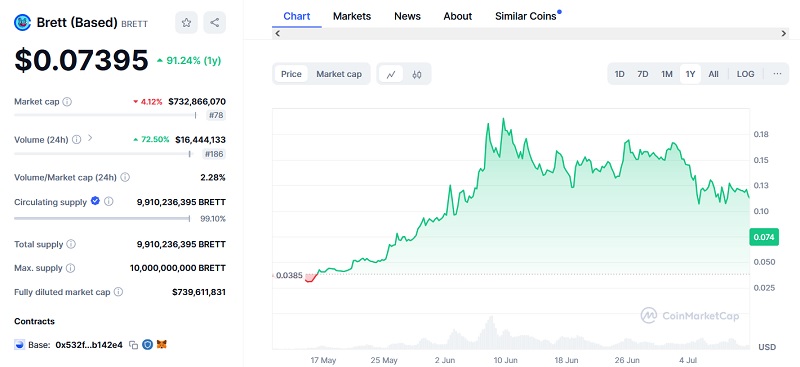800x367 pixels.
Task: Select the 7D time range
Action: point(643,74)
